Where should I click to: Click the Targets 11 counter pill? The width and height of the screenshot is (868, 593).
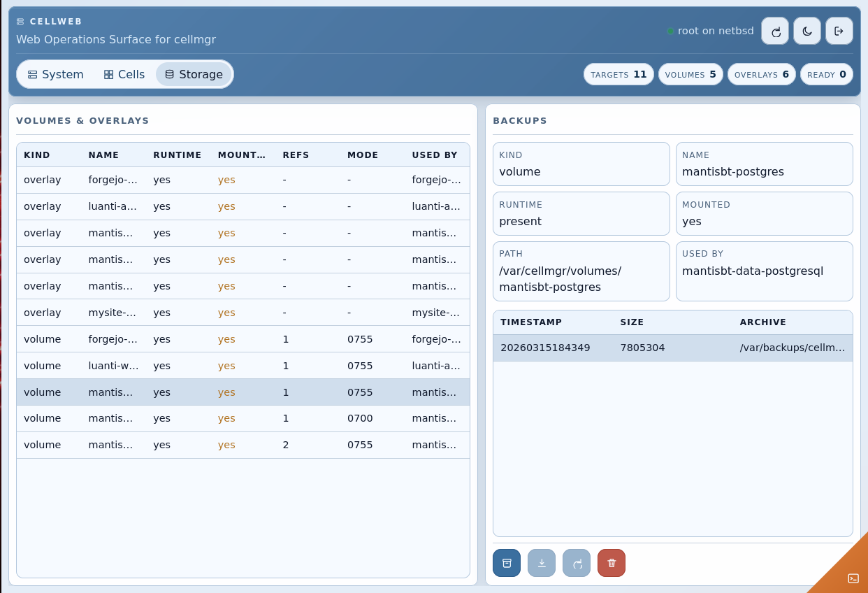pyautogui.click(x=619, y=74)
